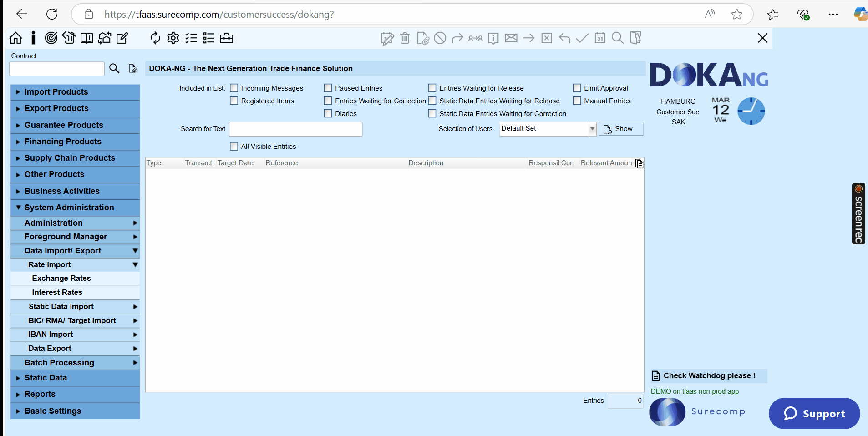Click the trash can delete icon
Image resolution: width=868 pixels, height=436 pixels.
click(x=405, y=38)
